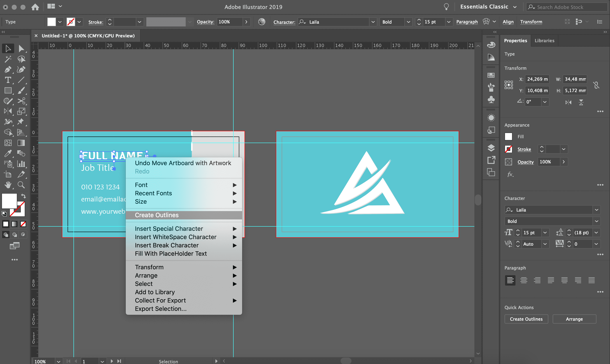Image resolution: width=610 pixels, height=364 pixels.
Task: Expand the Laila font family dropdown in Properties
Action: (x=596, y=210)
